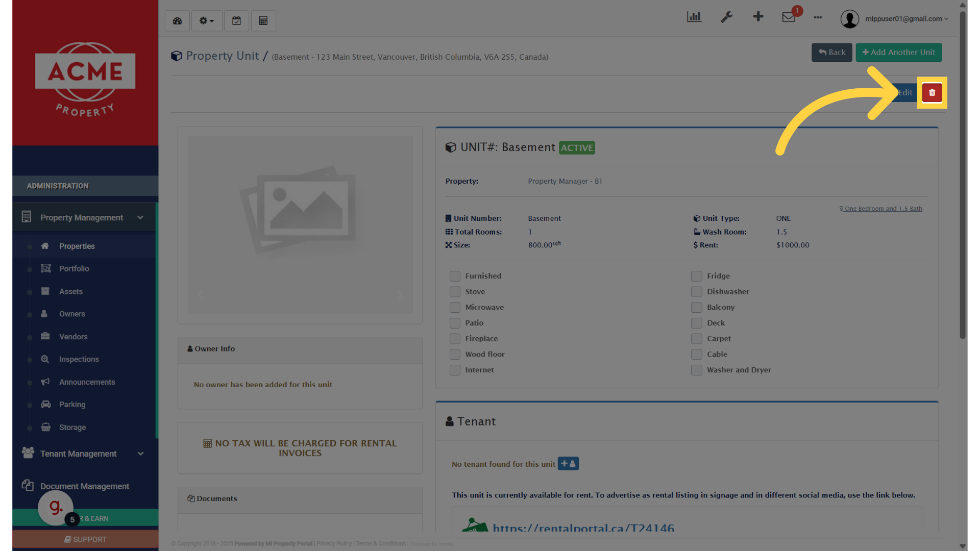Image resolution: width=980 pixels, height=551 pixels.
Task: Toggle the Fireplace checkbox
Action: pyautogui.click(x=455, y=339)
